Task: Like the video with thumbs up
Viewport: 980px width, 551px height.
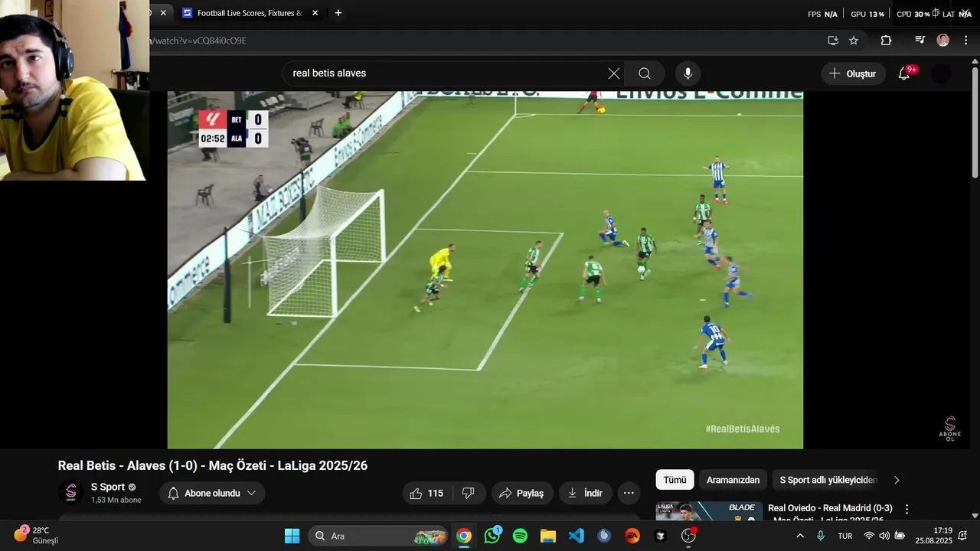Action: 427,494
